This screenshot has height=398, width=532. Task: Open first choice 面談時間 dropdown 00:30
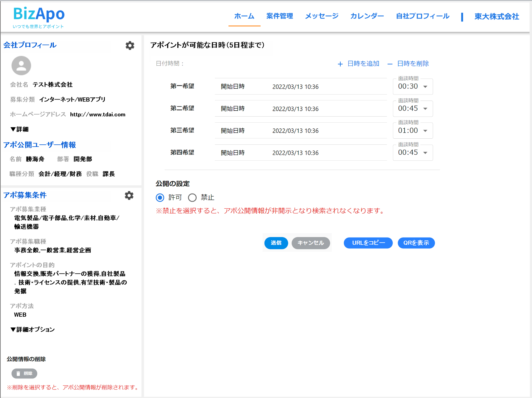pyautogui.click(x=413, y=87)
